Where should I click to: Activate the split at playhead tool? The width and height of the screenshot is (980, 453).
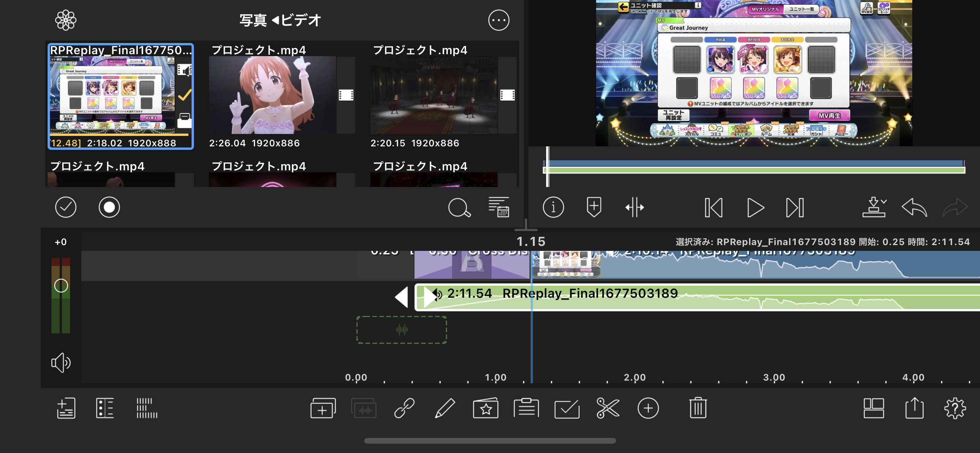pos(635,208)
